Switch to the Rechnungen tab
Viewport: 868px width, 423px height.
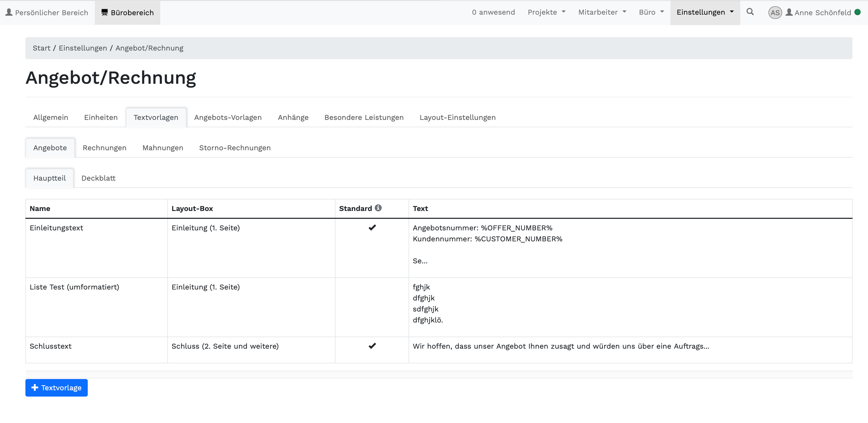(105, 148)
